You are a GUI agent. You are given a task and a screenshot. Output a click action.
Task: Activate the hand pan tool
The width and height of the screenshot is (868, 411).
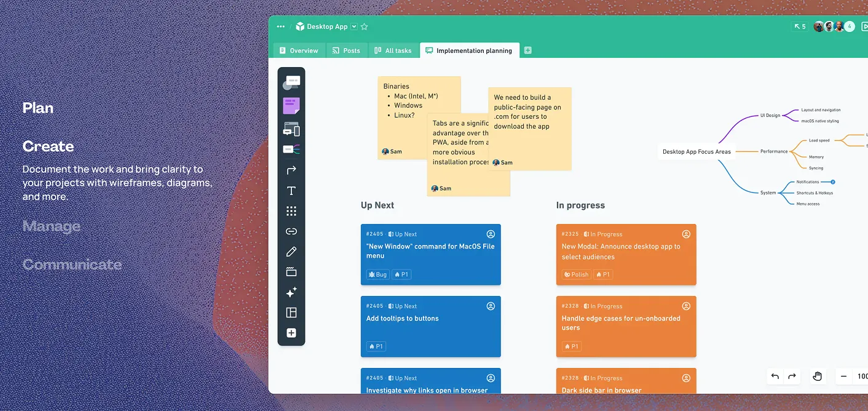(817, 377)
